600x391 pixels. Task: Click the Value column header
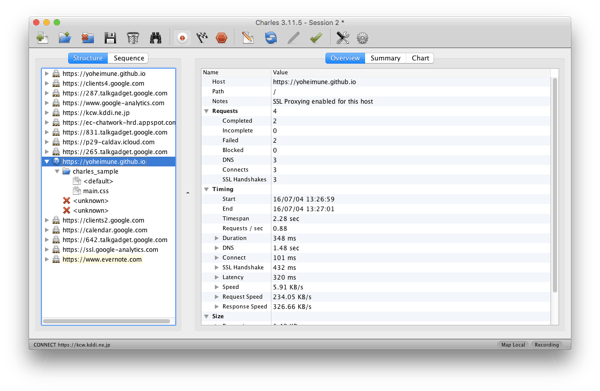coord(411,72)
